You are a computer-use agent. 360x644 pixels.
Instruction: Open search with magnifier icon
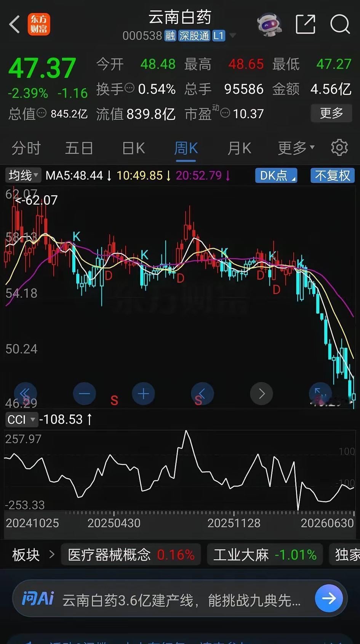coord(340,24)
